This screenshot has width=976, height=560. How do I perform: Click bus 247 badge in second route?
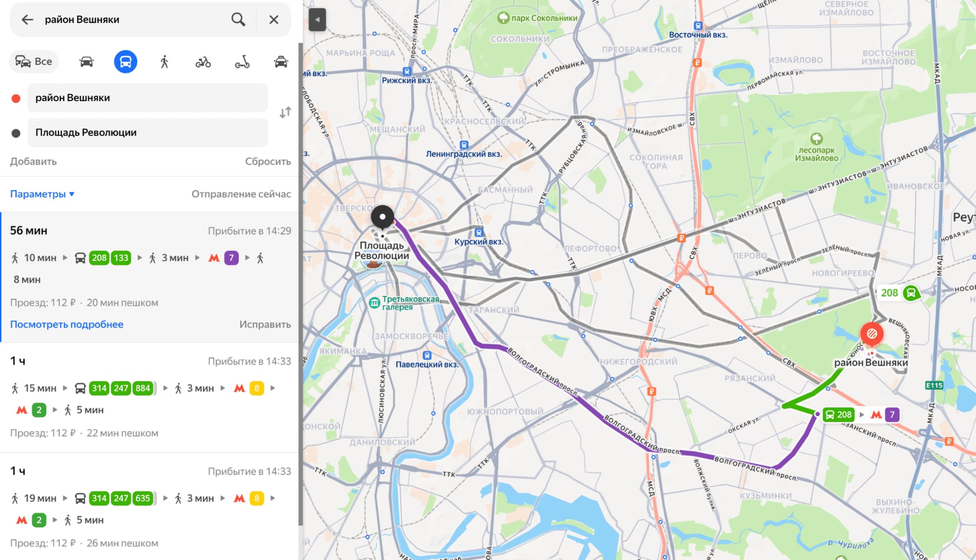[121, 389]
